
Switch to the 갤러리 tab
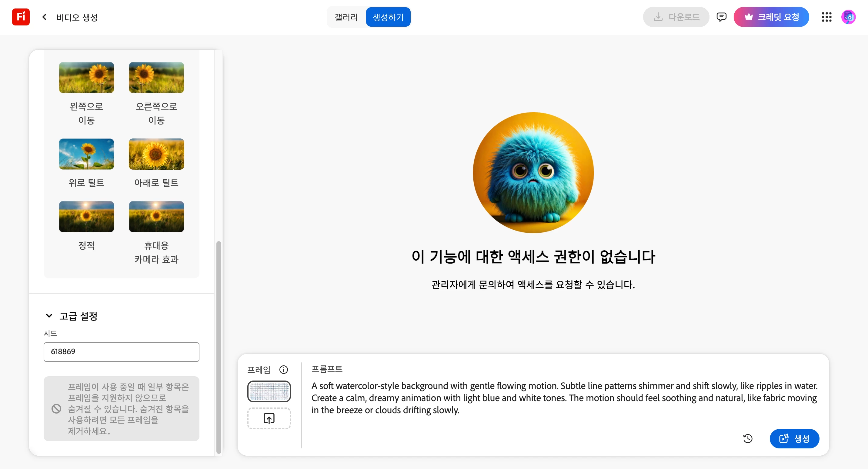pos(346,17)
